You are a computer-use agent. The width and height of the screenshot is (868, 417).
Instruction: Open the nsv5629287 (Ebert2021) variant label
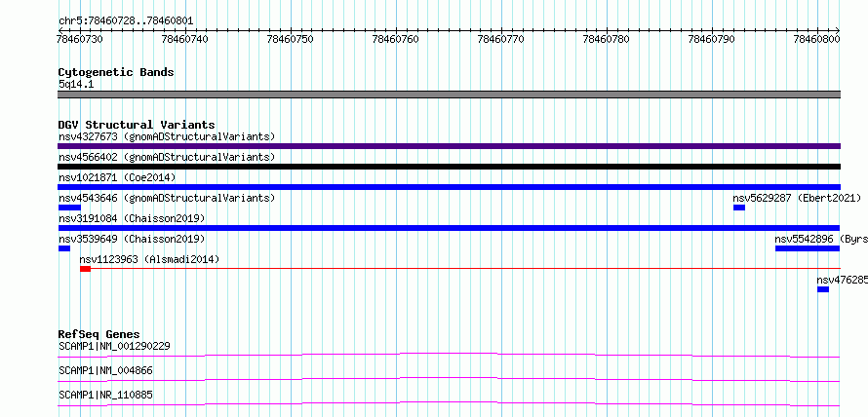(797, 198)
